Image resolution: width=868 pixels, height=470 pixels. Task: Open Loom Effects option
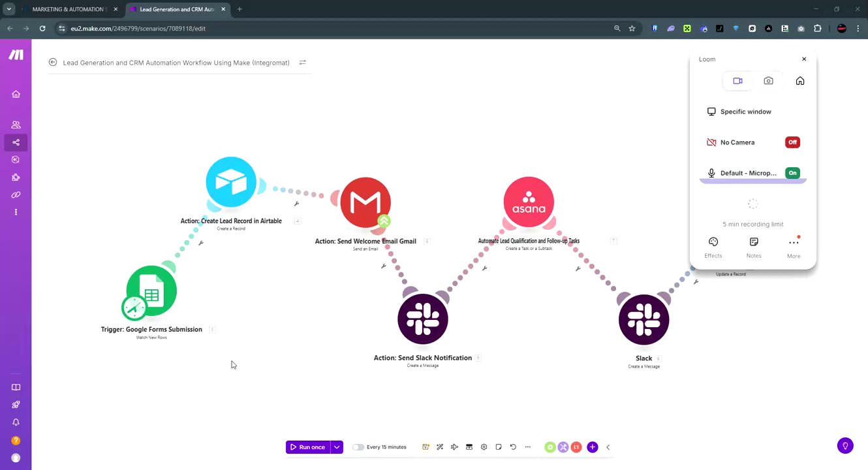pyautogui.click(x=713, y=247)
